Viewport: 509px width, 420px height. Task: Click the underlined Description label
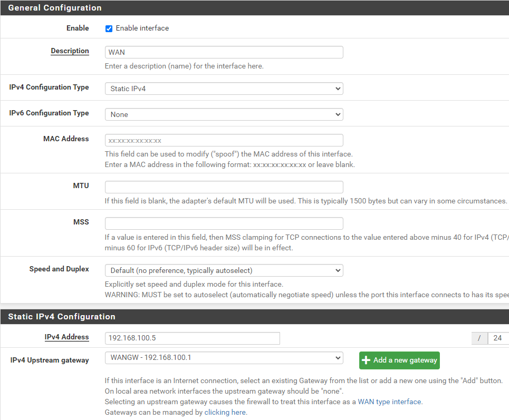[70, 51]
